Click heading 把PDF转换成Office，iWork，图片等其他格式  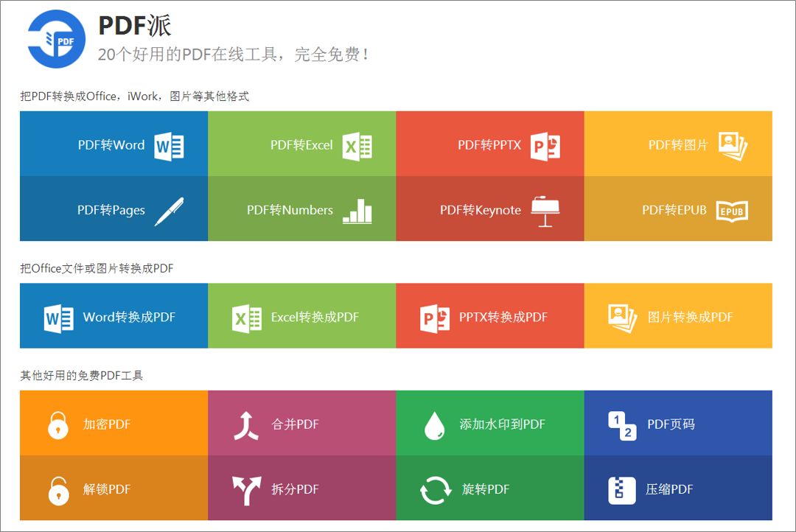pos(135,97)
